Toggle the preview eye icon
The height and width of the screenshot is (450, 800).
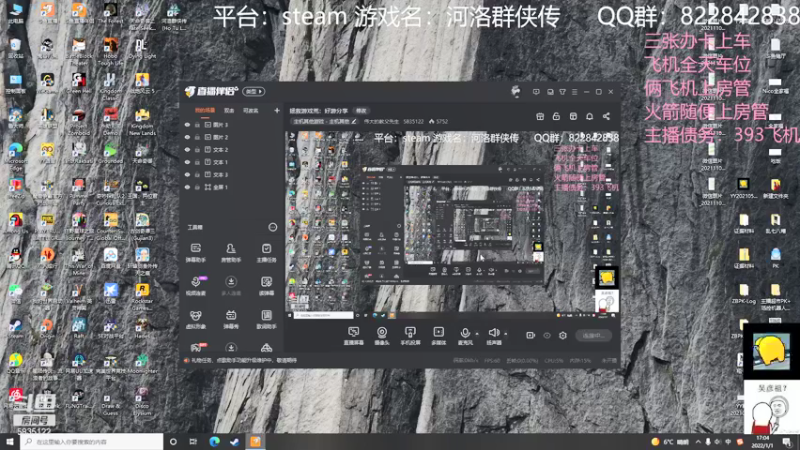click(x=546, y=335)
